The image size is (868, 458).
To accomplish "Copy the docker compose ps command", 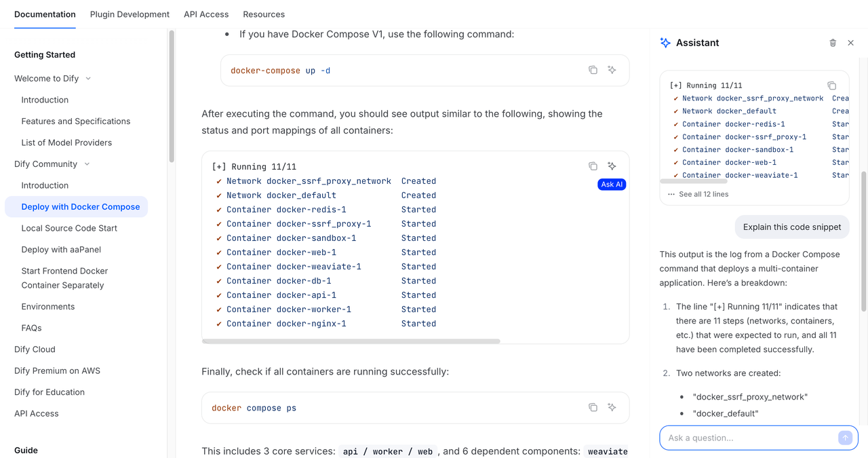I will [x=593, y=407].
